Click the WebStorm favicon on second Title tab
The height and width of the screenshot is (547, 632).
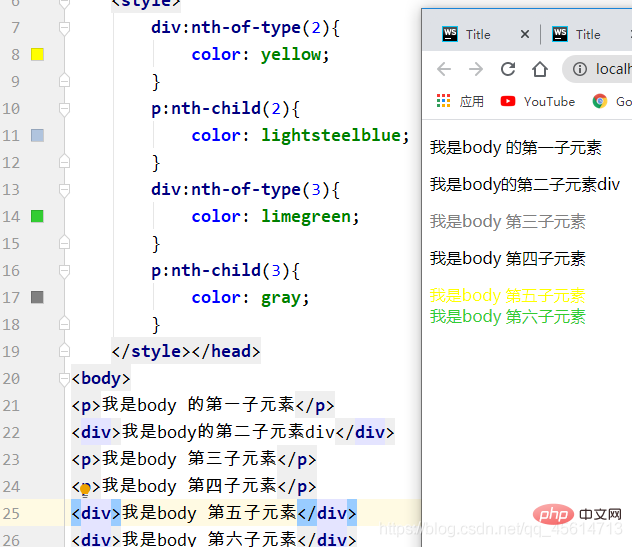(x=560, y=34)
